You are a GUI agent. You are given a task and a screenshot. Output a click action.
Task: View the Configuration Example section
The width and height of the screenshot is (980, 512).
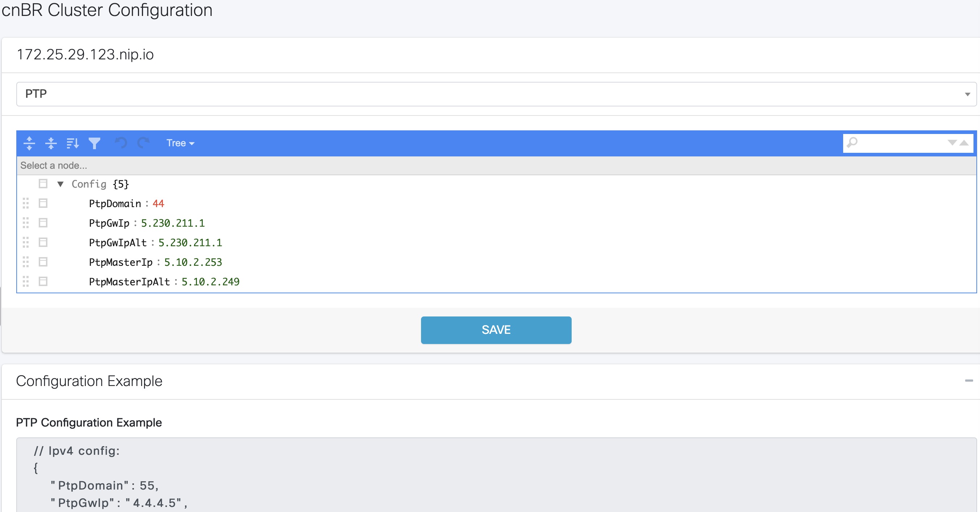coord(89,381)
